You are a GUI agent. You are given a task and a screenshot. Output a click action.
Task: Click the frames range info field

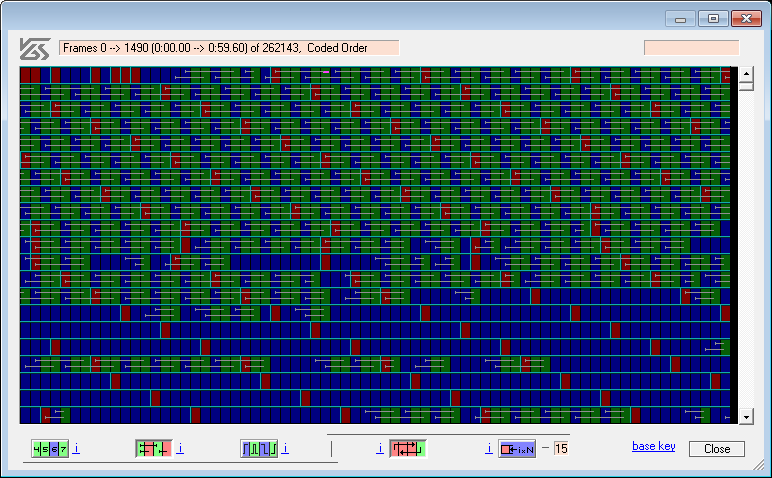pos(229,48)
